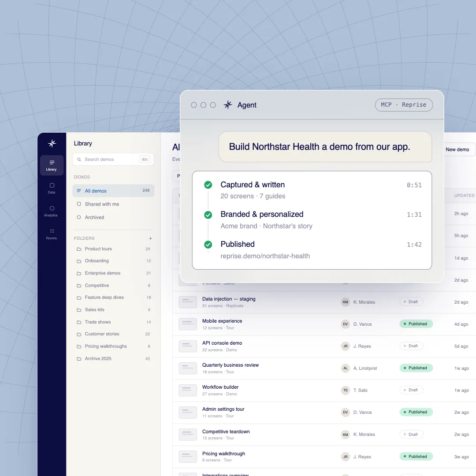The height and width of the screenshot is (476, 476).
Task: Click the DV avatar on Mobile experience row
Action: (346, 324)
